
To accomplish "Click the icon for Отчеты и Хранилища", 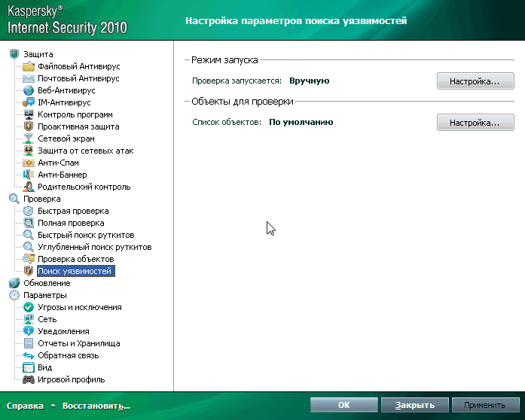I will pos(29,343).
